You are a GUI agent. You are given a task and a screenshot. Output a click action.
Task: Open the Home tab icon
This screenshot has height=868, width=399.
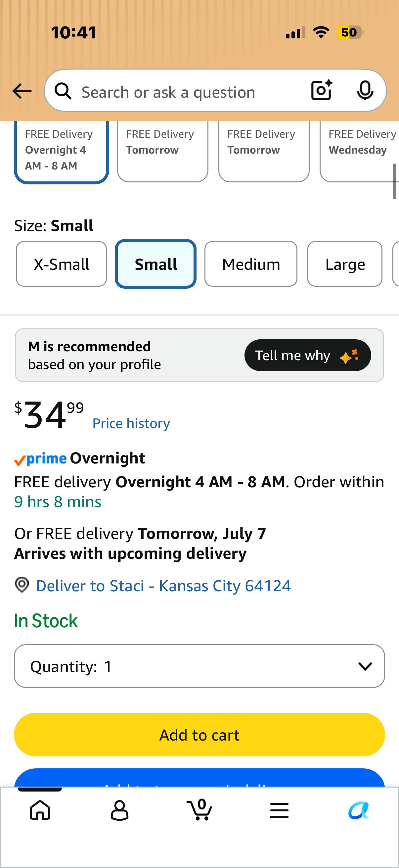point(40,810)
